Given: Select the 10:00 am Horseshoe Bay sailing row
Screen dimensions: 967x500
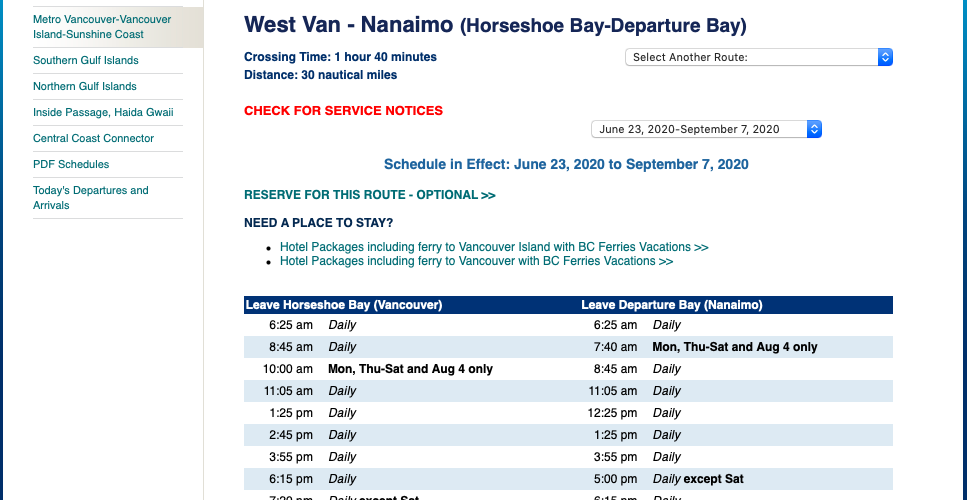Looking at the screenshot, I should click(406, 369).
